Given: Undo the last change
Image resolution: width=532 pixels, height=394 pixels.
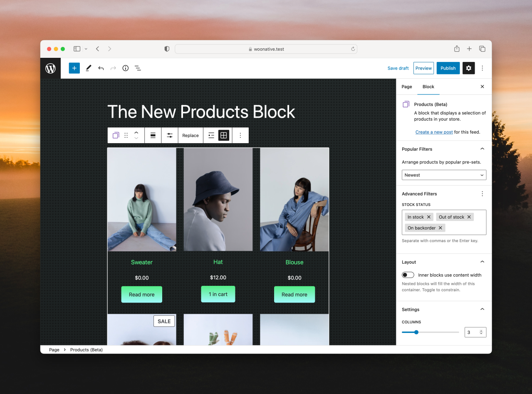Looking at the screenshot, I should coord(101,68).
